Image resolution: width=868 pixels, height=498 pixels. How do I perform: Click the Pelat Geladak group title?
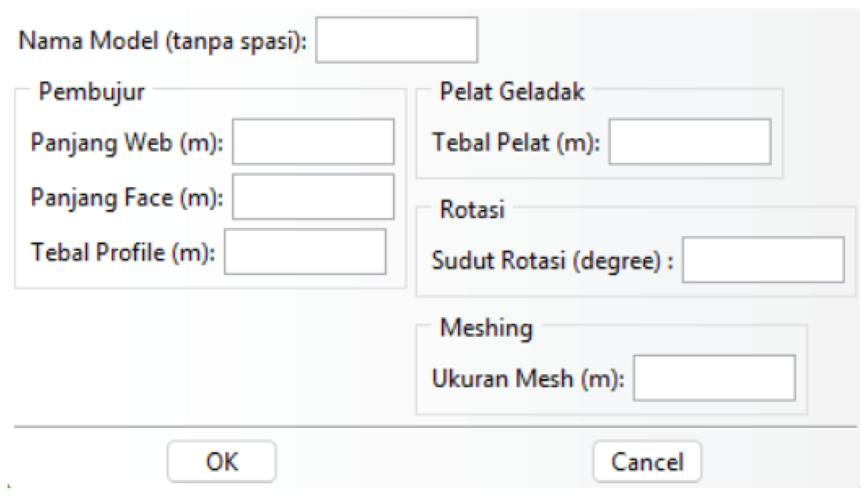tap(512, 91)
